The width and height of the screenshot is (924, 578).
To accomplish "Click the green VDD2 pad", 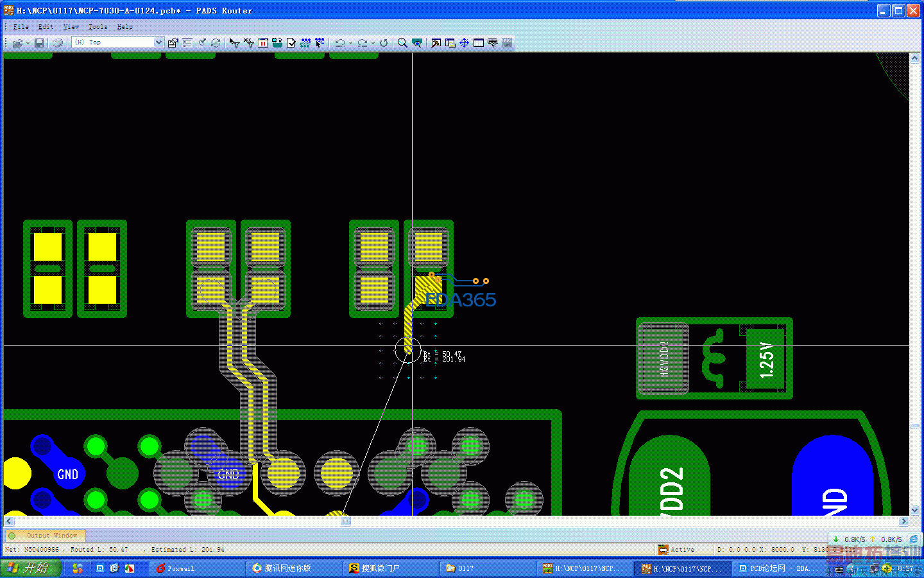I will pos(670,477).
